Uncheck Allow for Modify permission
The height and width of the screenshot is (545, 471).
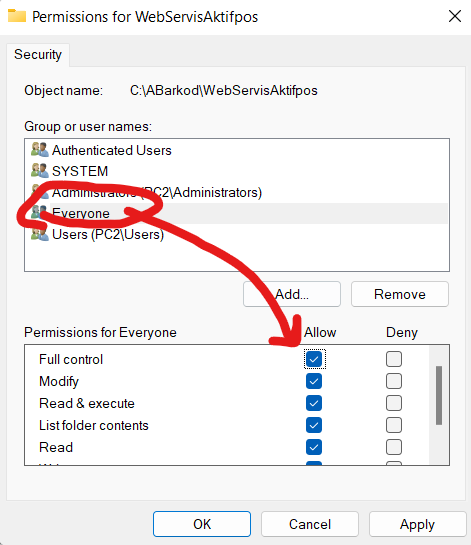(314, 381)
